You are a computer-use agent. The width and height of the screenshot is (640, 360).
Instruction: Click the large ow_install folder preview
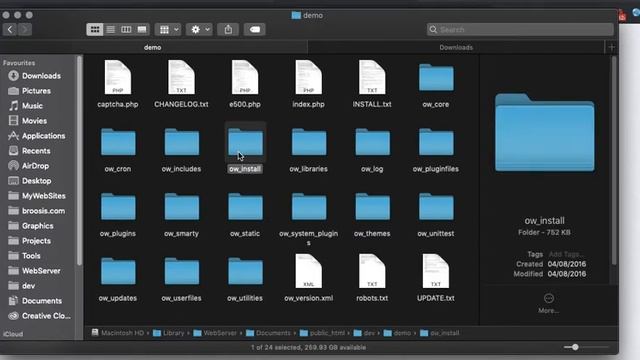pyautogui.click(x=545, y=133)
